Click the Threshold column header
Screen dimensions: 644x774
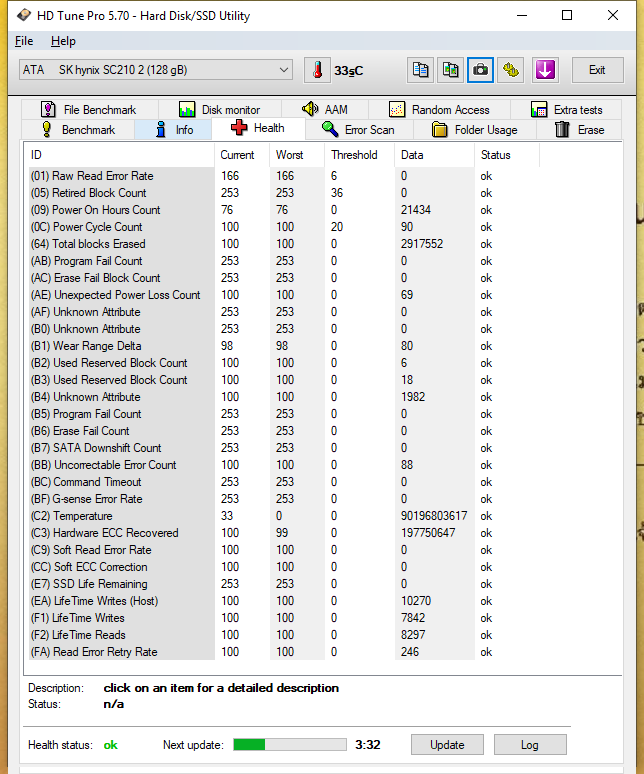(360, 155)
